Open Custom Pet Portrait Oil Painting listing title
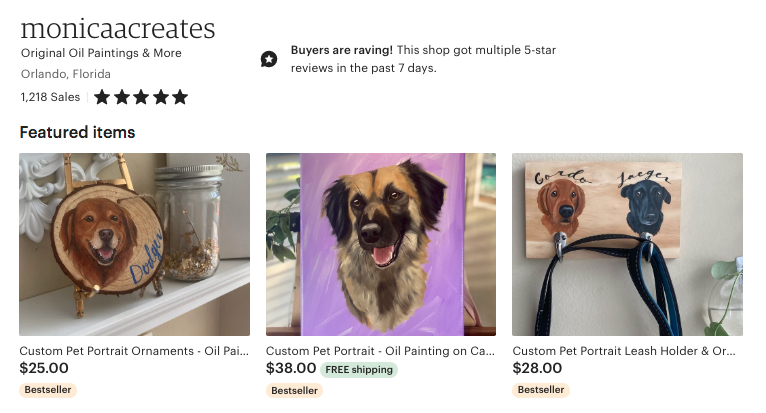The image size is (766, 413). coord(381,351)
